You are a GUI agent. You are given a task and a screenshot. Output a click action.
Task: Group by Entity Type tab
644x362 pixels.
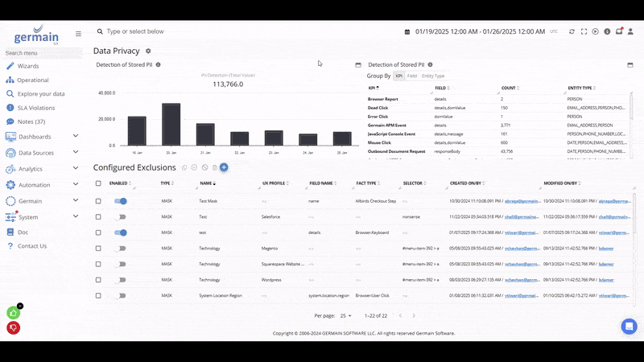tap(433, 76)
